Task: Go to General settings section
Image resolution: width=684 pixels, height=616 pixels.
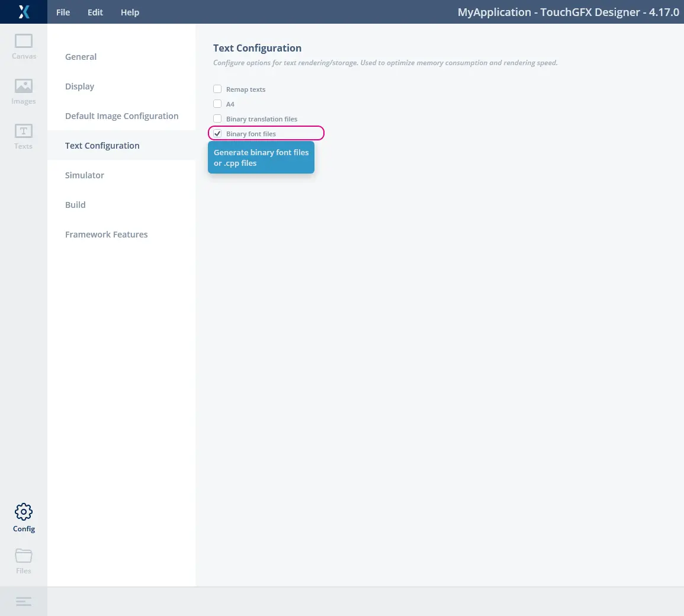Action: tap(81, 57)
